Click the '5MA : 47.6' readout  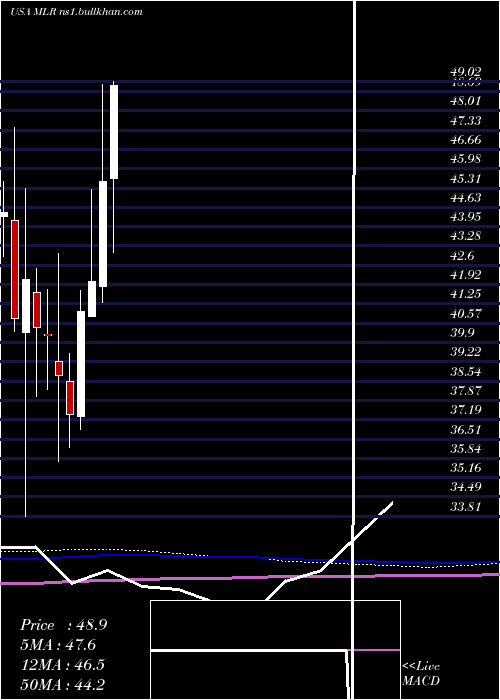(x=58, y=645)
